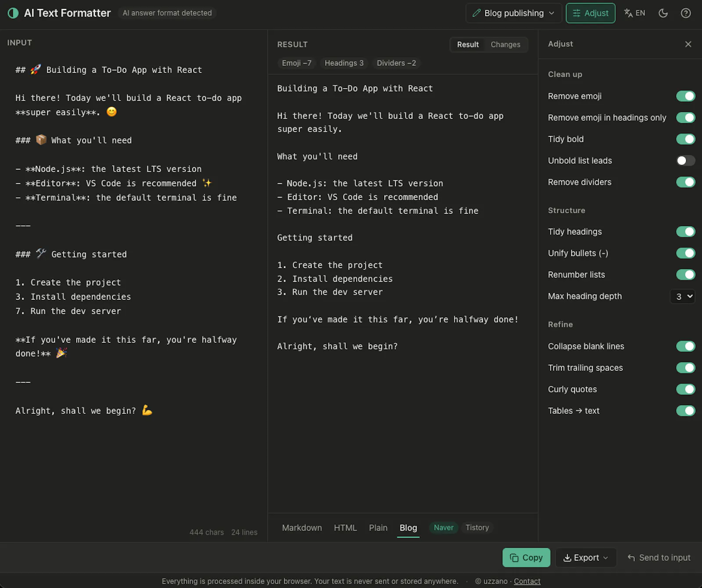702x588 pixels.
Task: Click the Dividers –2 change chip
Action: click(x=396, y=63)
